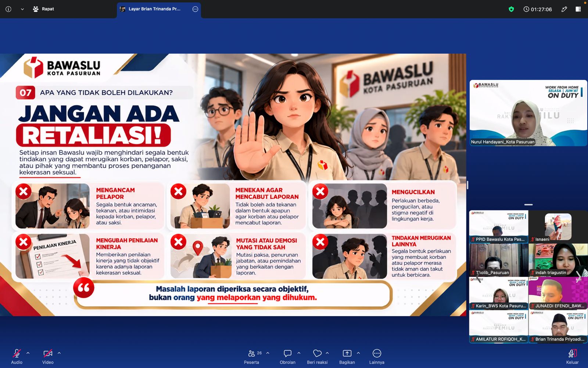Start sharing with the Bagikan button

click(x=347, y=356)
